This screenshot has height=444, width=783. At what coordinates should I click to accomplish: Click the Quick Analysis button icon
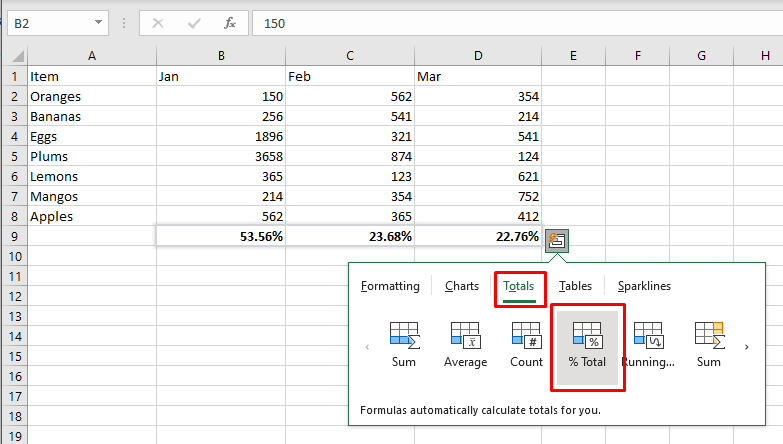tap(558, 240)
